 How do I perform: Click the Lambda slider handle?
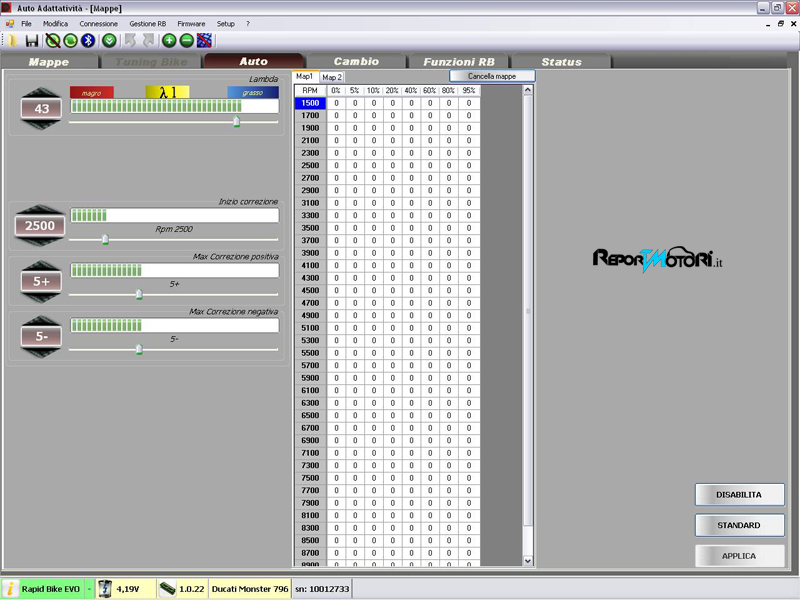tap(236, 122)
